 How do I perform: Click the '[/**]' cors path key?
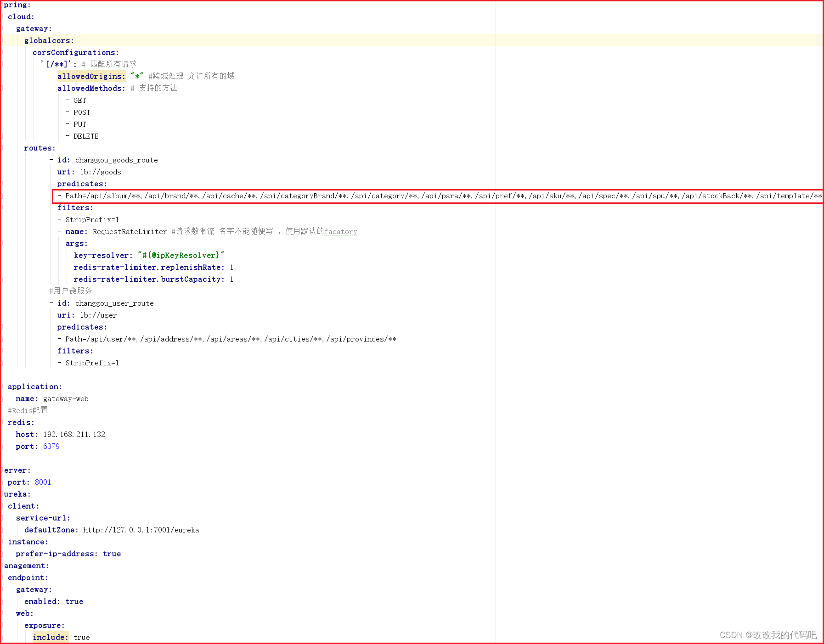point(58,64)
